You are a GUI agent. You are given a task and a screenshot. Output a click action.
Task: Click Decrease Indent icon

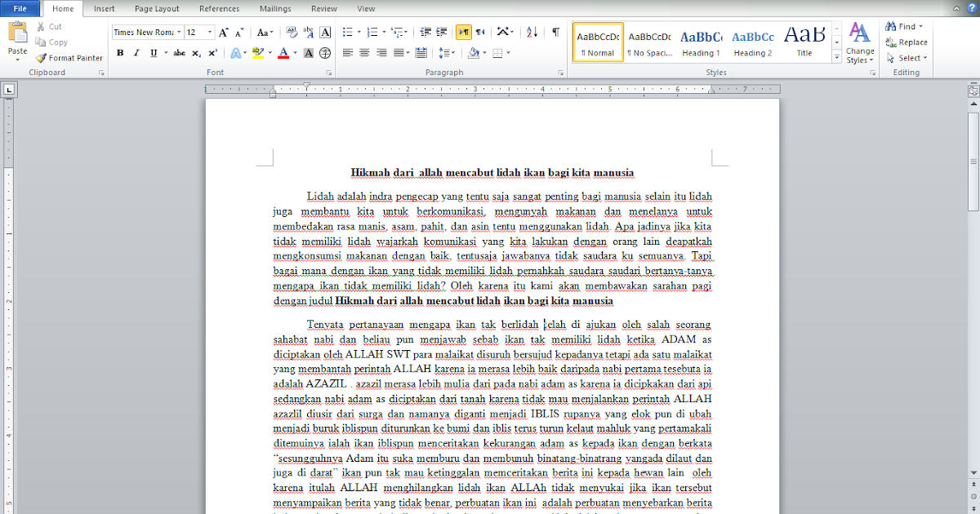pyautogui.click(x=425, y=33)
